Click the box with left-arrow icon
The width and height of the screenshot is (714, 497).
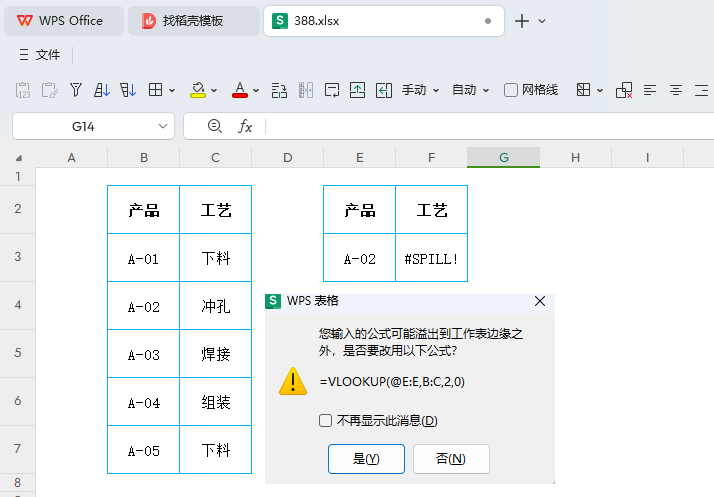pos(384,90)
